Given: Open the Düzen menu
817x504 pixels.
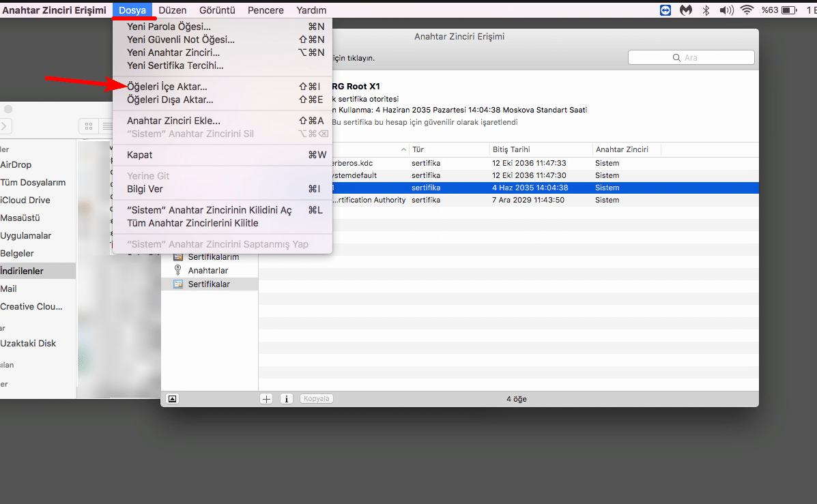Looking at the screenshot, I should (173, 10).
